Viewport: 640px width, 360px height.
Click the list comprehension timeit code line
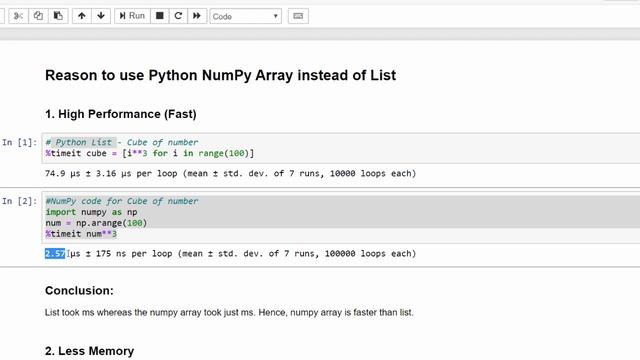[x=150, y=153]
